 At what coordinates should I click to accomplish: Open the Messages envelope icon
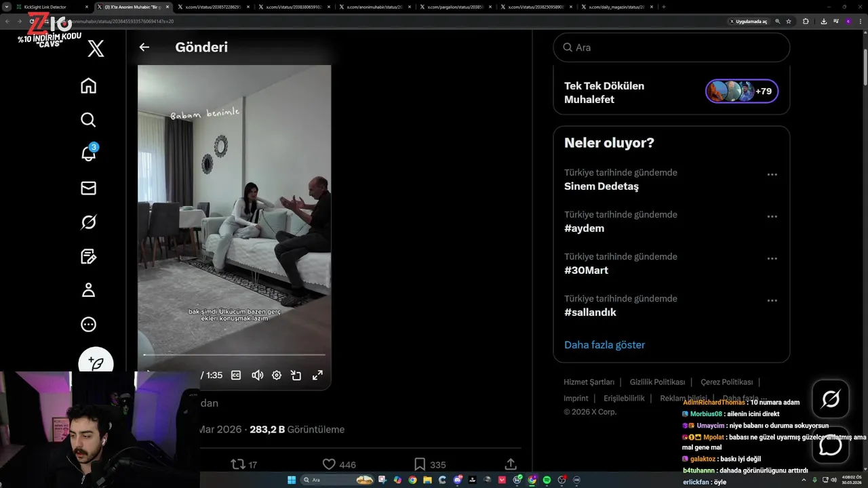pyautogui.click(x=88, y=188)
